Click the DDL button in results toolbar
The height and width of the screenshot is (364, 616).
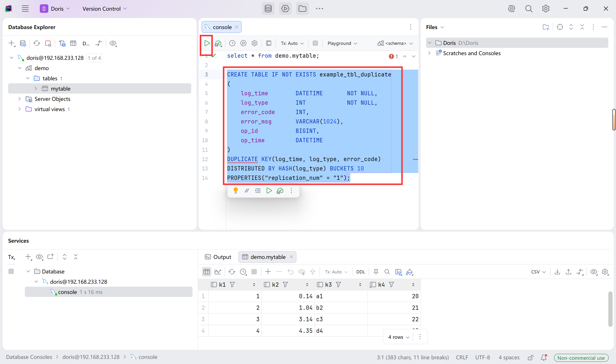360,272
